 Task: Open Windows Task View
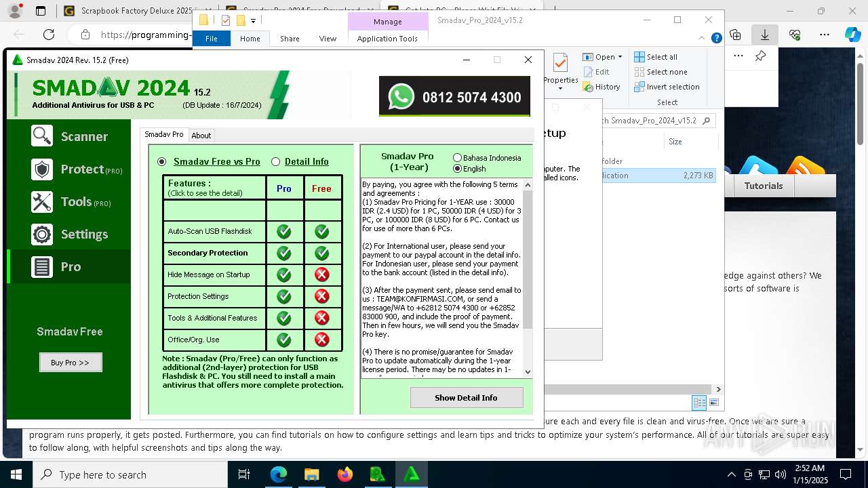click(x=245, y=474)
